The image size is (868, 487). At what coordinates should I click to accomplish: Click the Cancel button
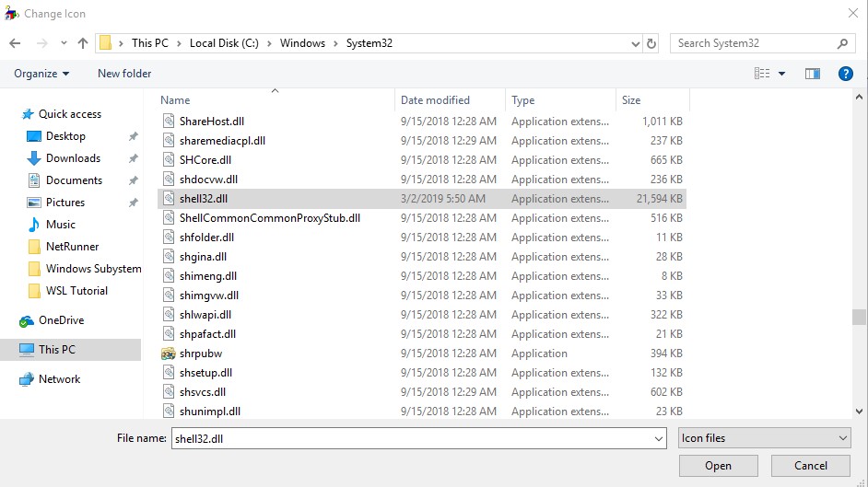coord(811,466)
